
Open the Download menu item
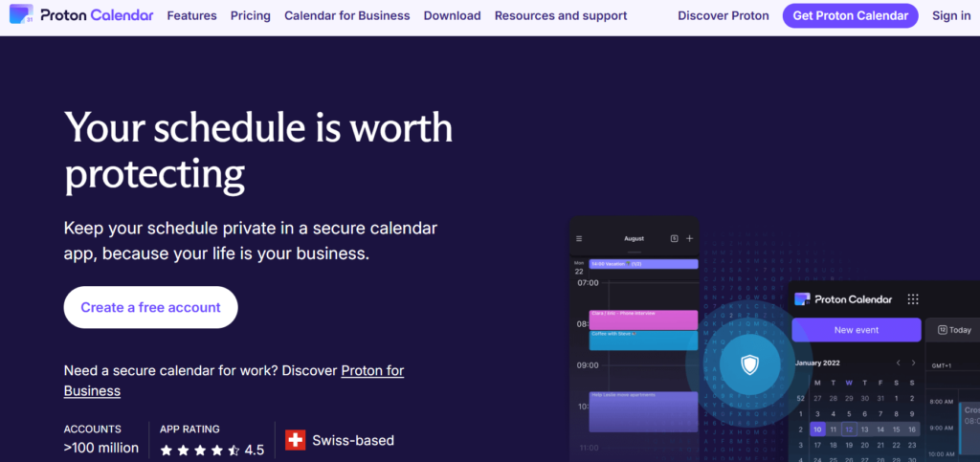point(452,15)
